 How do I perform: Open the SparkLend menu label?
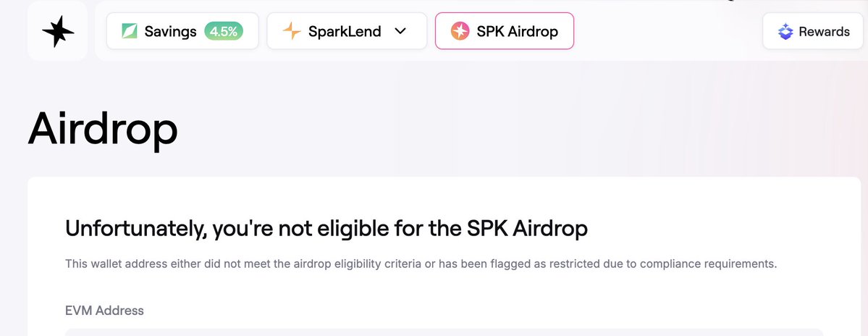[x=345, y=31]
